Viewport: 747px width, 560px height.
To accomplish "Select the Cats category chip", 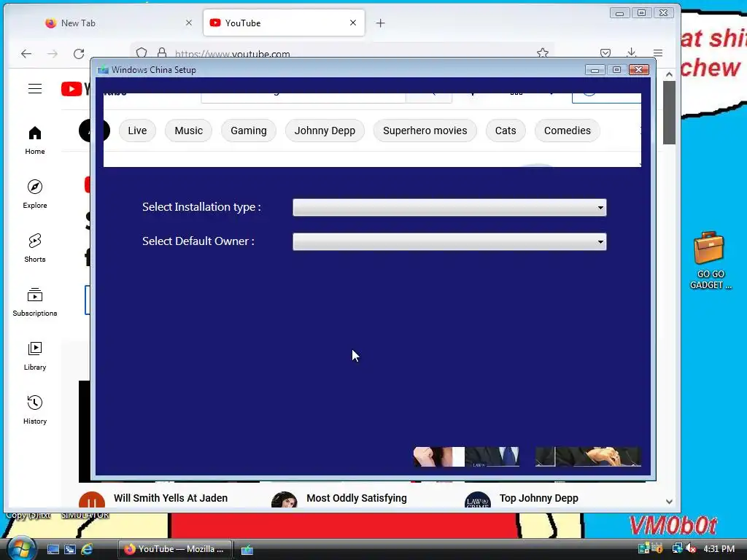I will [x=506, y=131].
